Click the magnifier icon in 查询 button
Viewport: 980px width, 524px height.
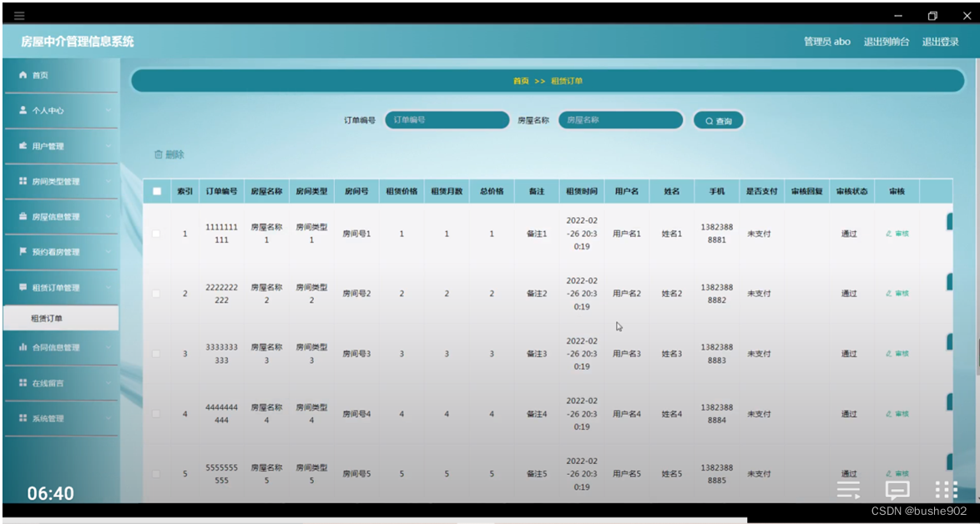pos(710,121)
